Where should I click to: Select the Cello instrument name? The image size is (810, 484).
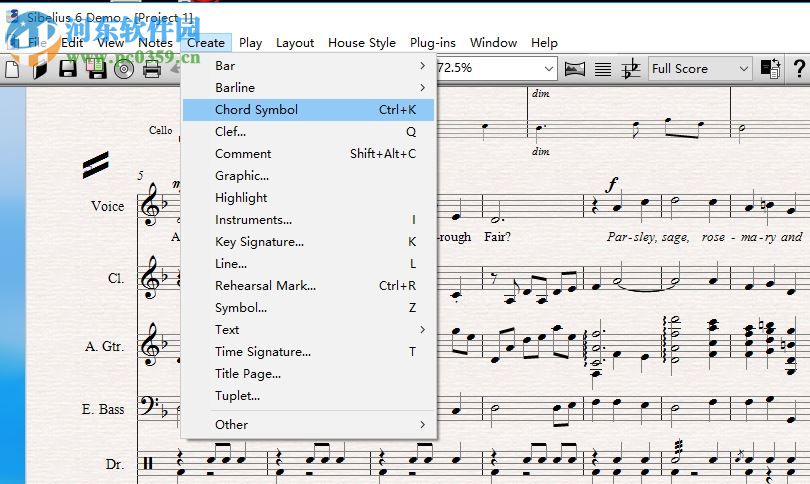click(161, 130)
